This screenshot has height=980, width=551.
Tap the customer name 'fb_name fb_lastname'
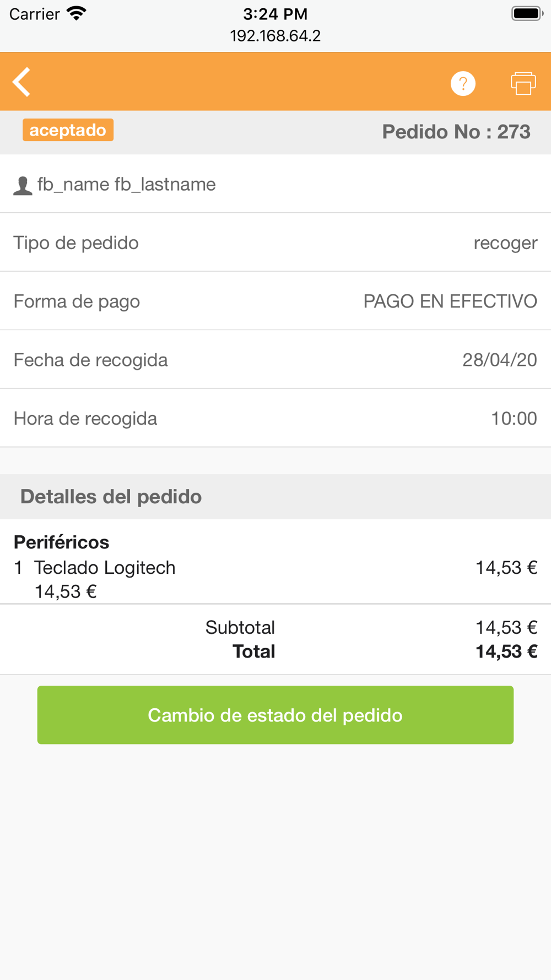point(126,184)
